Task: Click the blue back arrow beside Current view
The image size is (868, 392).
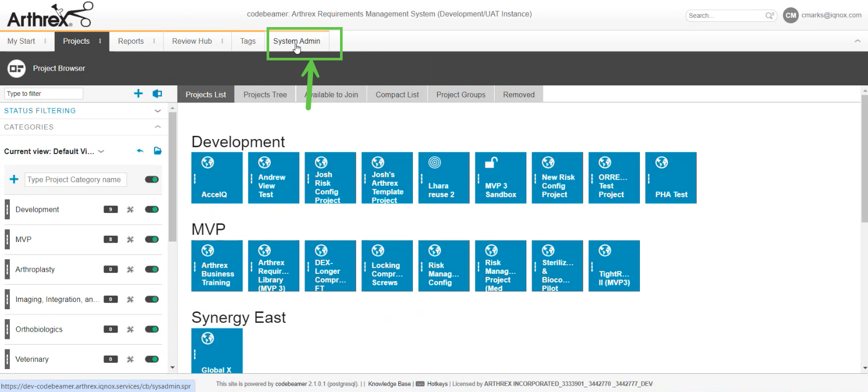Action: point(140,151)
